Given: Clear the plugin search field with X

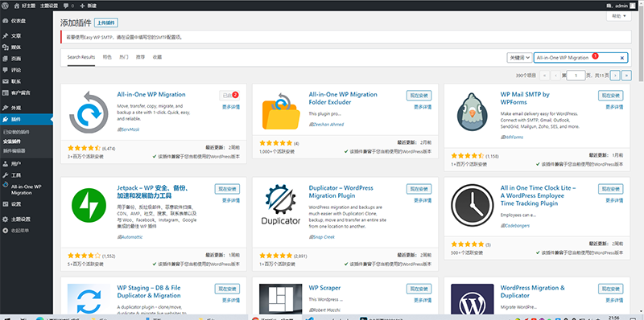Looking at the screenshot, I should [621, 58].
